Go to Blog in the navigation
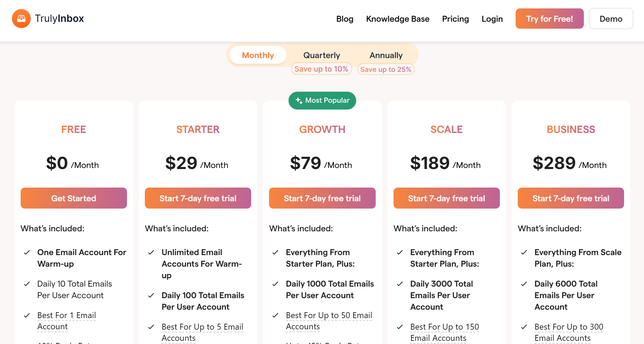The width and height of the screenshot is (644, 344). pyautogui.click(x=345, y=19)
